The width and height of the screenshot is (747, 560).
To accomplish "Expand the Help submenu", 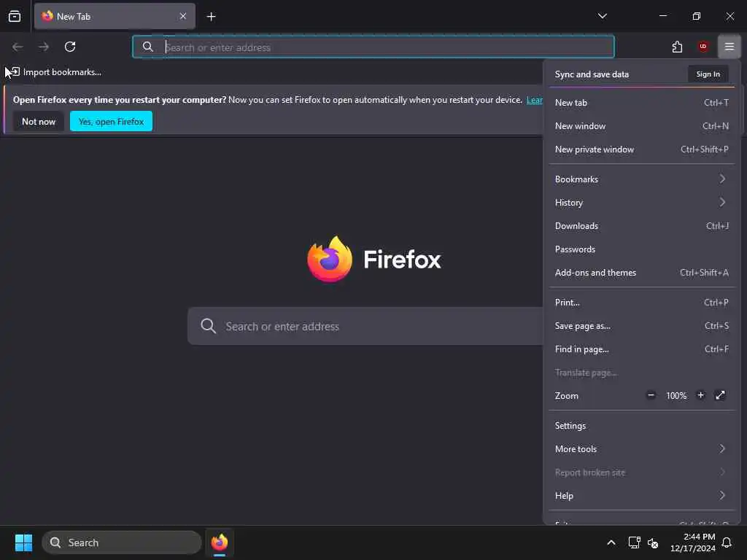I will click(x=641, y=496).
